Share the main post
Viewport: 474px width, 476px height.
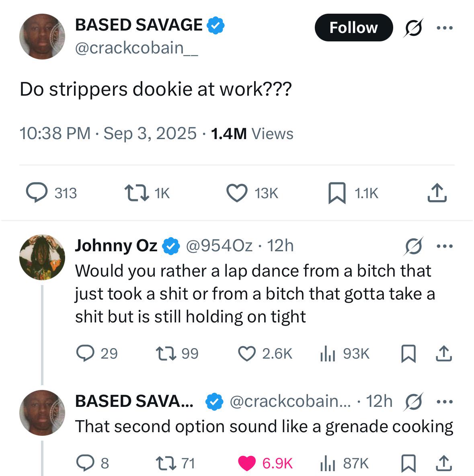(437, 193)
